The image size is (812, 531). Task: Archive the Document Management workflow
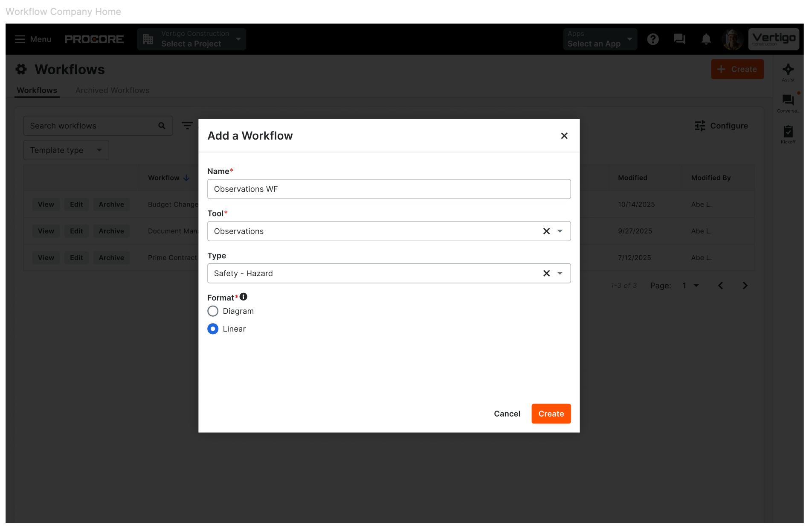click(x=111, y=231)
